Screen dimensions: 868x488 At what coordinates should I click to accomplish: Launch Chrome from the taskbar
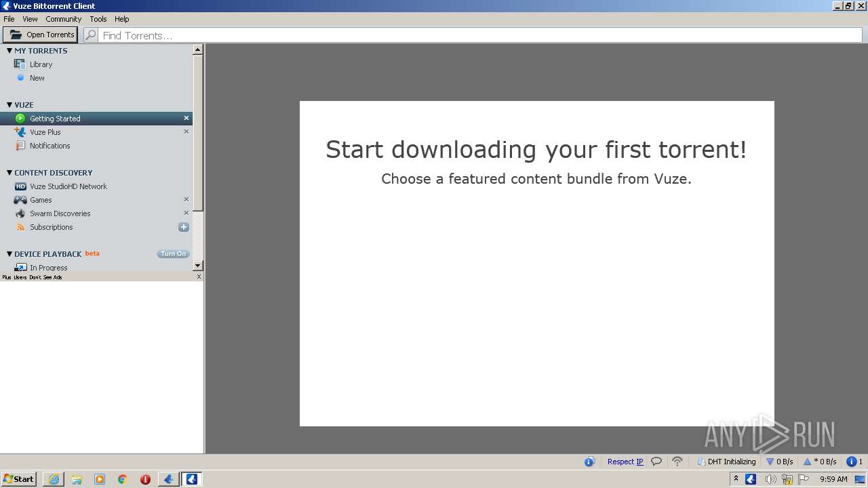pyautogui.click(x=123, y=479)
